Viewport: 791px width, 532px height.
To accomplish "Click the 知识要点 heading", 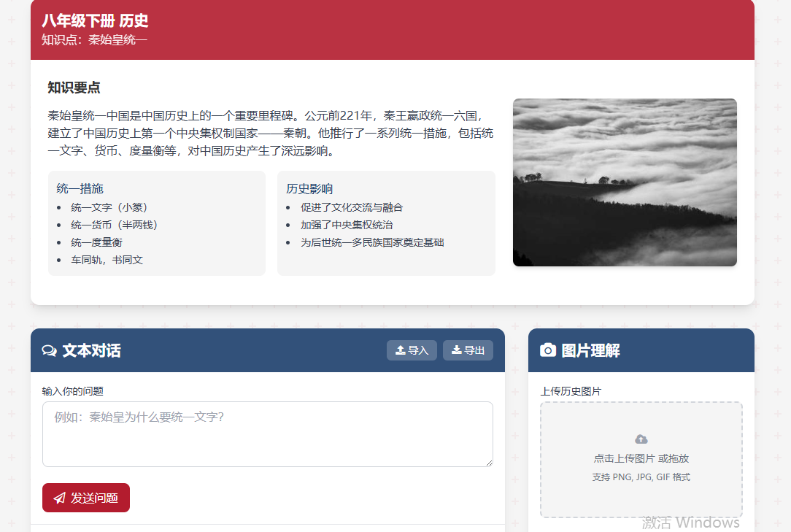I will (74, 88).
